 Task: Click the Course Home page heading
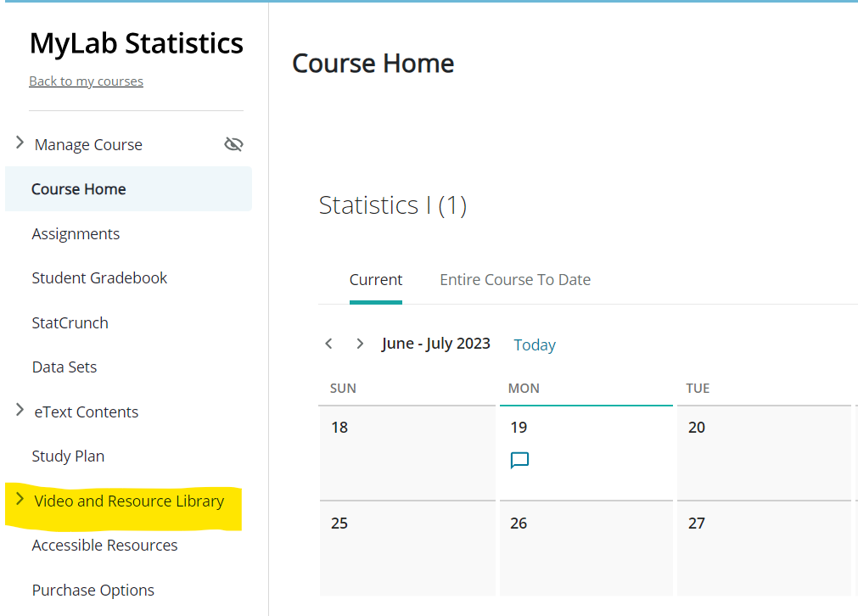tap(373, 64)
